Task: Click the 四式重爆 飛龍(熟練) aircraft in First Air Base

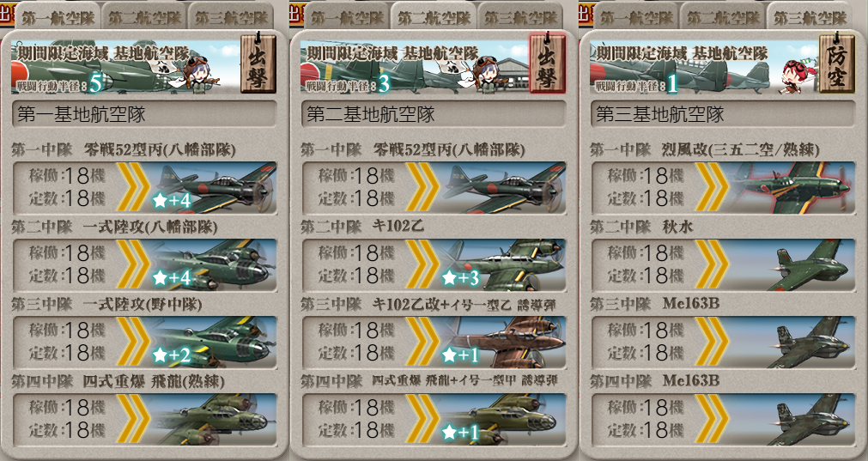Action: coord(213,419)
